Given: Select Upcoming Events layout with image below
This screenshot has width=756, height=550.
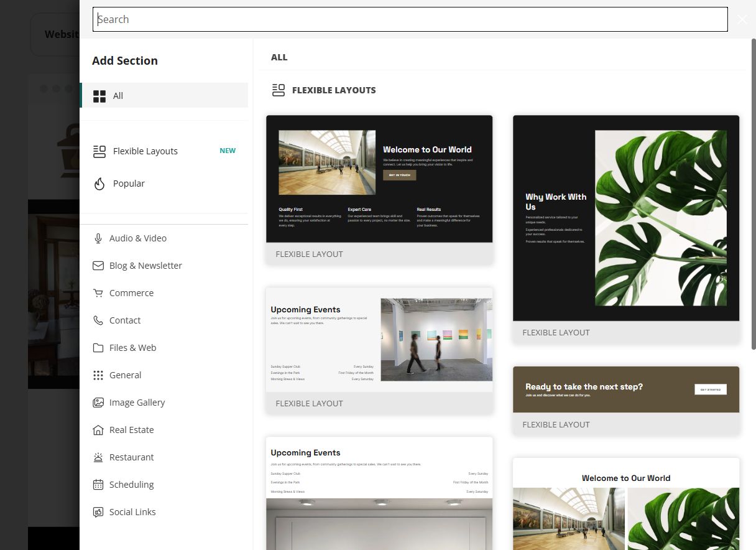Looking at the screenshot, I should tap(379, 493).
